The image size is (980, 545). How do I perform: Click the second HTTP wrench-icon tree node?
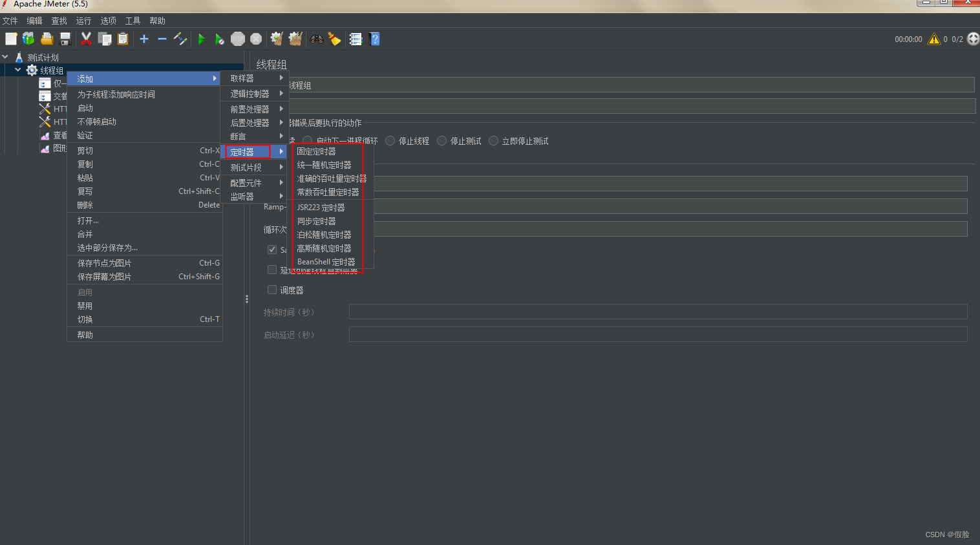pyautogui.click(x=53, y=122)
